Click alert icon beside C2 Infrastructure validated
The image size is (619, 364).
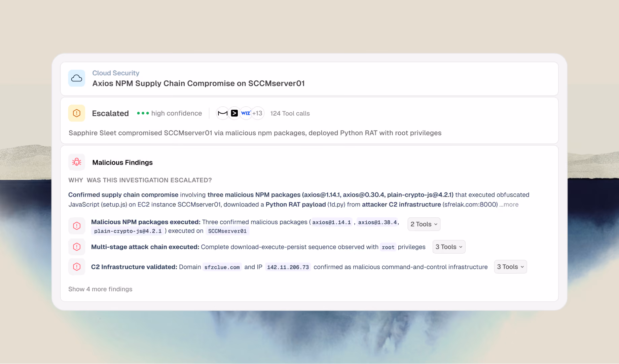[77, 267]
